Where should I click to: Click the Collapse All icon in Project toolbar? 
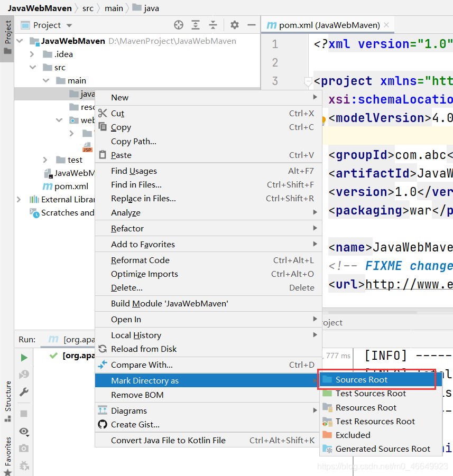click(x=213, y=25)
